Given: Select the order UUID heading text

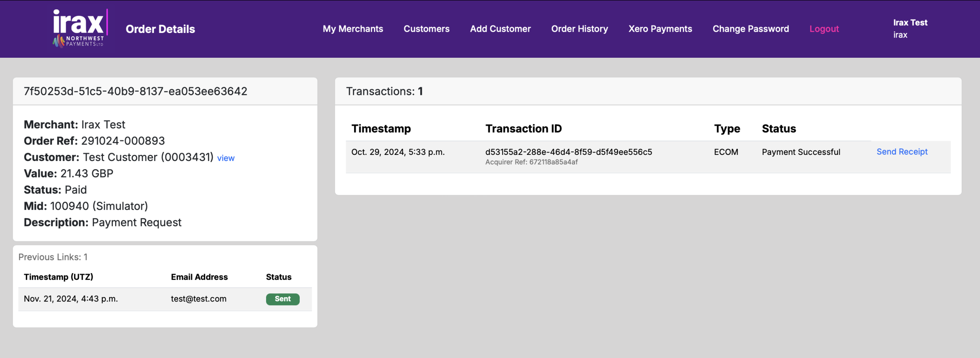Looking at the screenshot, I should coord(136,91).
